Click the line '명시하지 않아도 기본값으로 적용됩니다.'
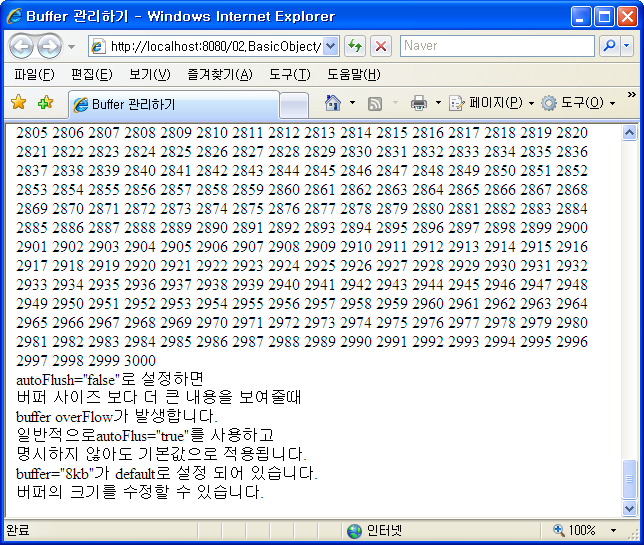Viewport: 644px width, 545px height. point(161,454)
